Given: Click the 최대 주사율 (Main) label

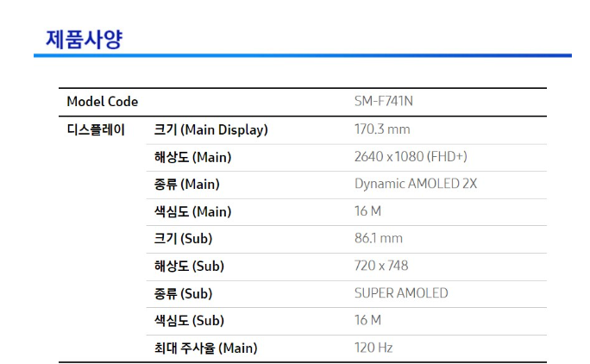Looking at the screenshot, I should click(x=205, y=348).
